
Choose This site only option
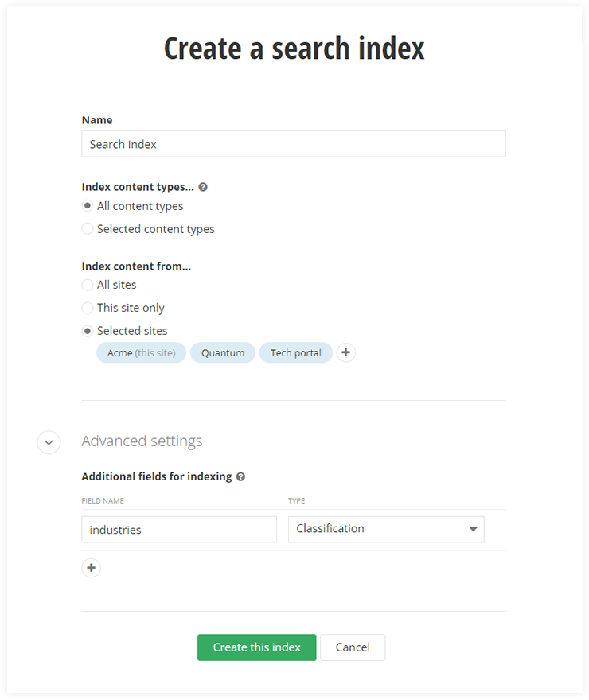coord(88,308)
